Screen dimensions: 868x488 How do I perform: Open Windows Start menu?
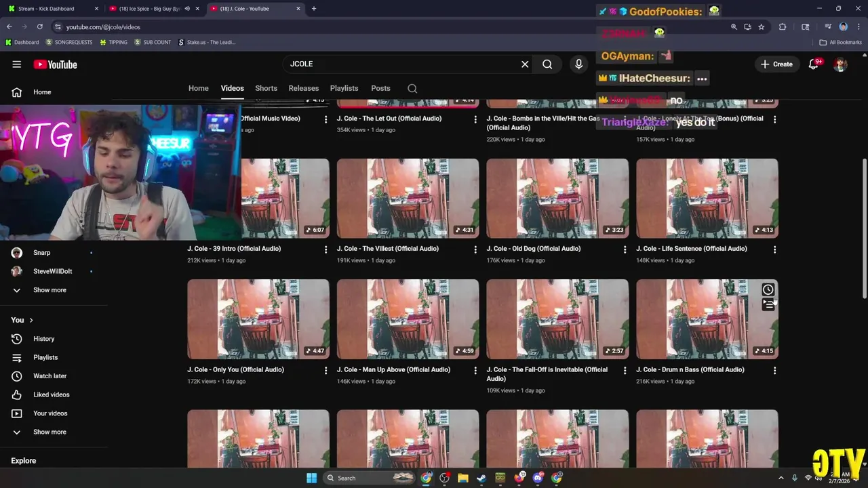[x=311, y=478]
